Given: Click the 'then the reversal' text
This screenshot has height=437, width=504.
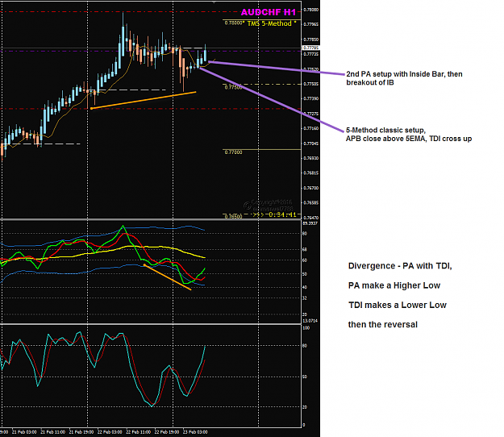Looking at the screenshot, I should 382,325.
